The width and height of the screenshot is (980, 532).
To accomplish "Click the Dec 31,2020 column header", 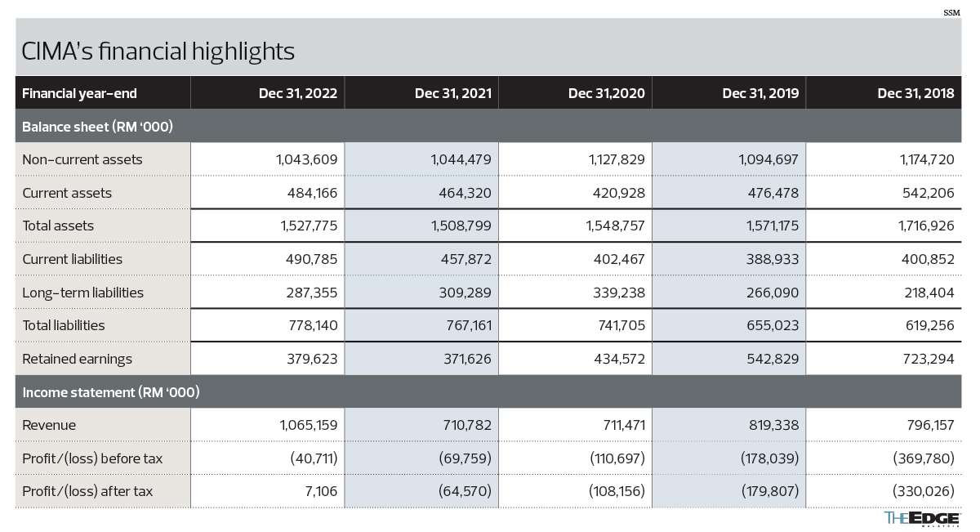I will click(607, 93).
